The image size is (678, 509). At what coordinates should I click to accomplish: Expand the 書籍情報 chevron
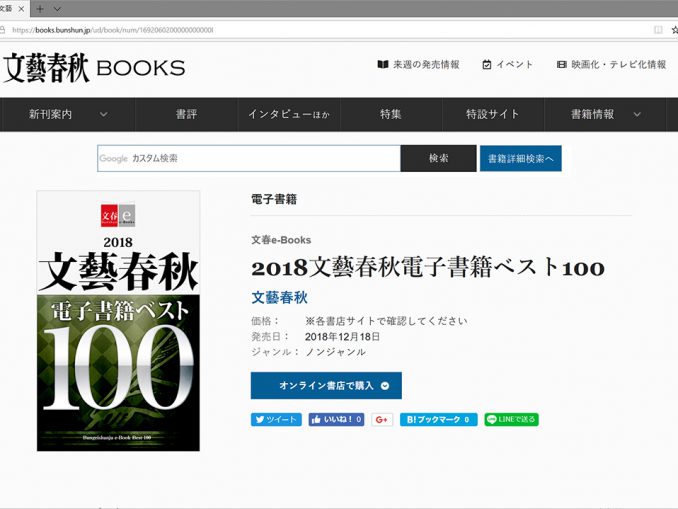point(637,115)
